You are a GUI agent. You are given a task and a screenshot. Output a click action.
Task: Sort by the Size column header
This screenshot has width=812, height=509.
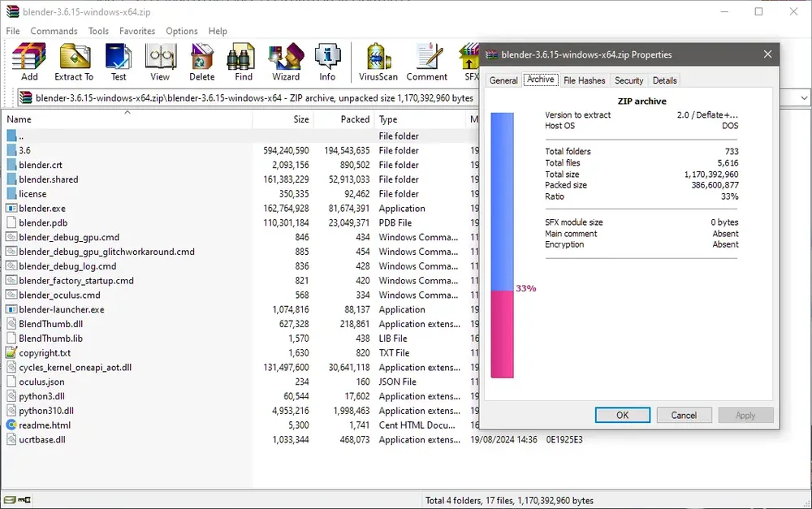(283, 119)
